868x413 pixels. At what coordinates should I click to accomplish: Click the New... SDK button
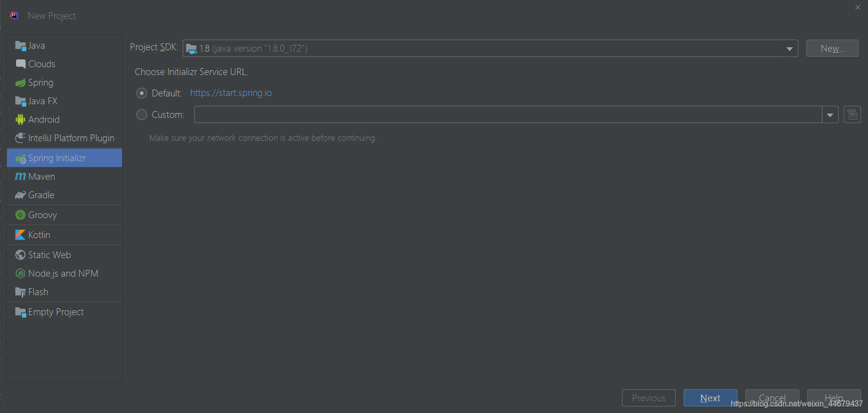pyautogui.click(x=832, y=48)
